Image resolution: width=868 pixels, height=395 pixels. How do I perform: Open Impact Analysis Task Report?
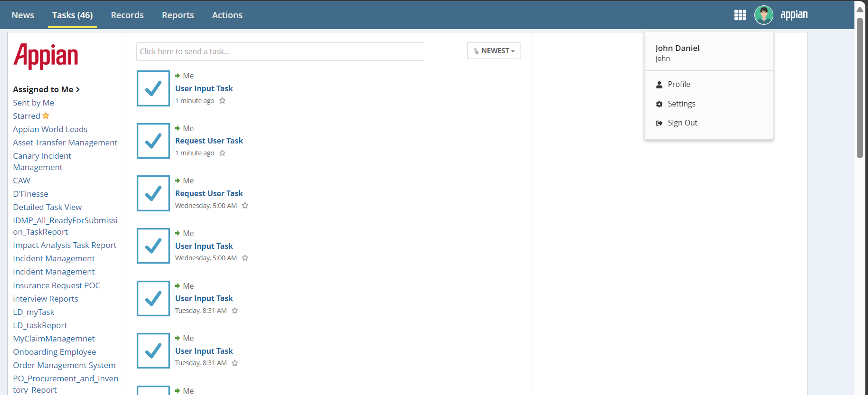point(65,245)
